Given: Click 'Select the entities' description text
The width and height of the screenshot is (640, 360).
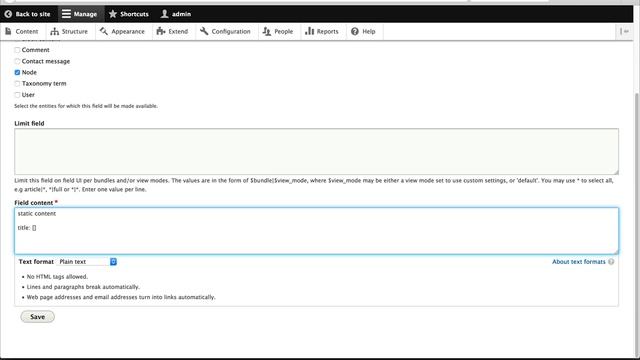Looking at the screenshot, I should pos(86,106).
